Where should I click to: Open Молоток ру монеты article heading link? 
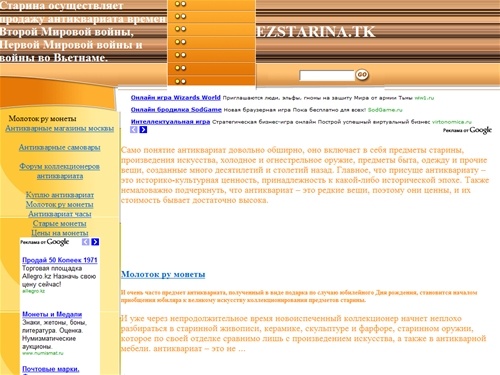click(163, 274)
